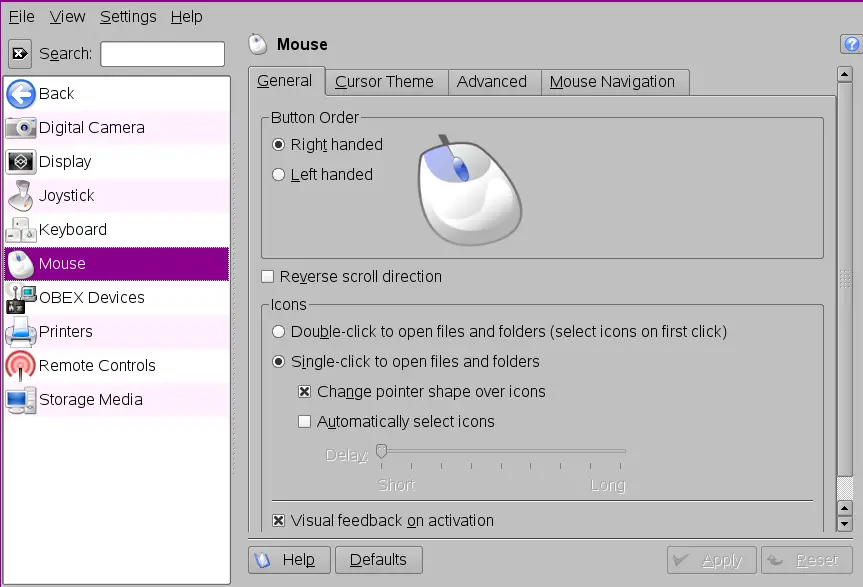The width and height of the screenshot is (863, 587).
Task: Select the Keyboard module icon
Action: click(21, 230)
